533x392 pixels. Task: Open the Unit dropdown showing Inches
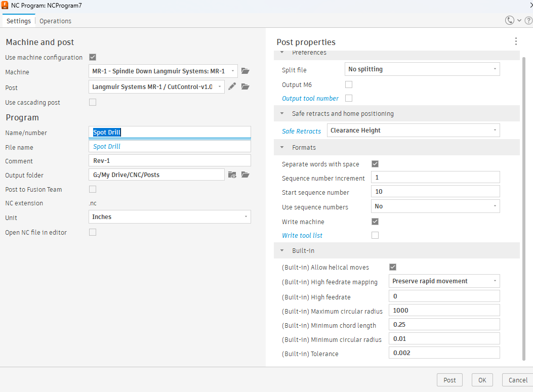tap(170, 216)
